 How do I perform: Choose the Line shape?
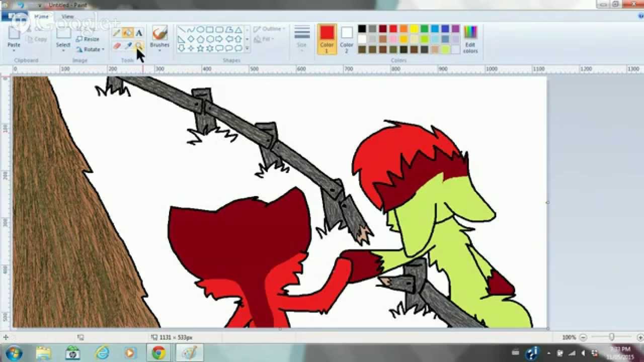tap(181, 30)
